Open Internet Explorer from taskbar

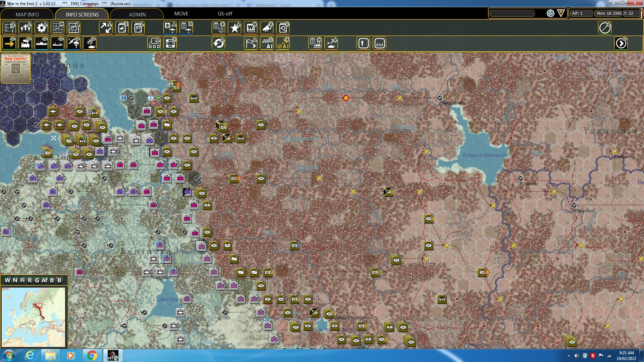pos(30,355)
